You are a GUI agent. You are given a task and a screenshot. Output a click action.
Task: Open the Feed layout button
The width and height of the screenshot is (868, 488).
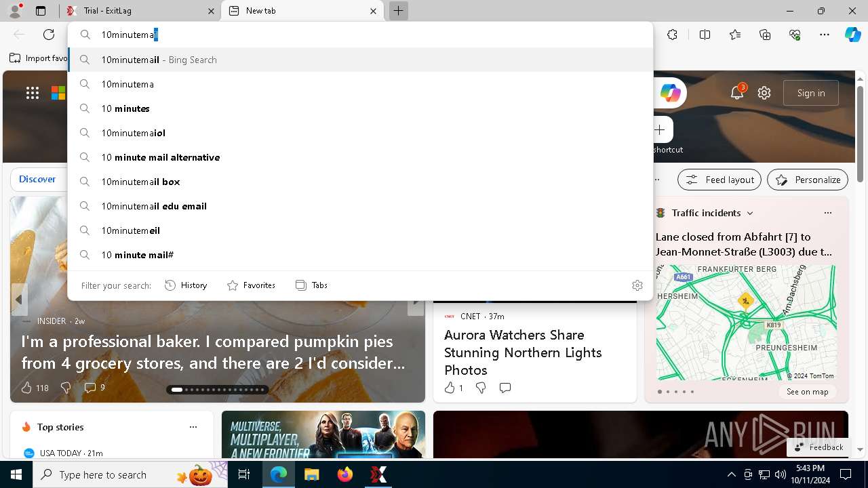tap(719, 180)
